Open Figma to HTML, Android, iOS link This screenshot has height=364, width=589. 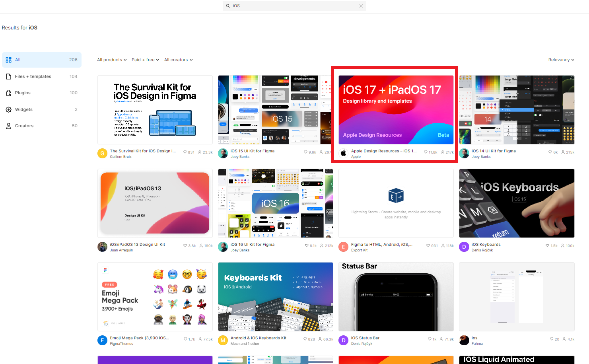point(382,245)
